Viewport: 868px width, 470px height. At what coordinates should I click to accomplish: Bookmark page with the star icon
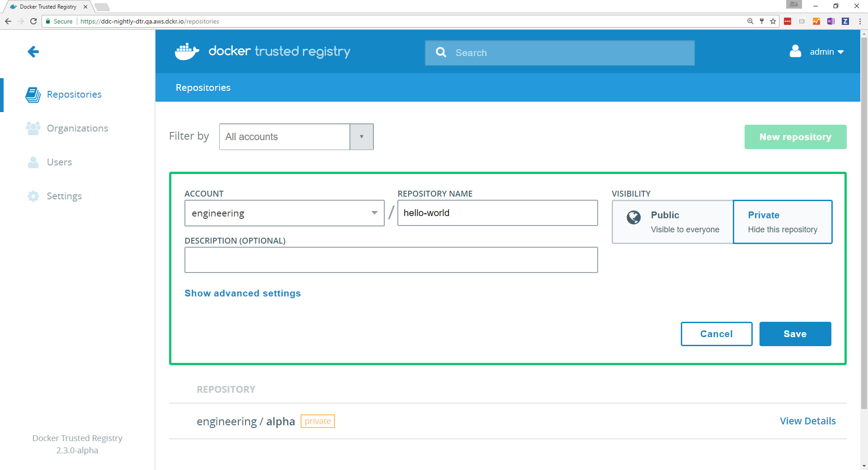[x=773, y=21]
